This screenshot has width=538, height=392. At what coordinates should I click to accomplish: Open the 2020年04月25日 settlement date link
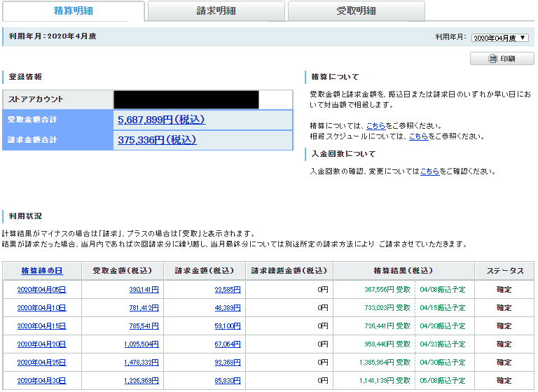tap(42, 363)
